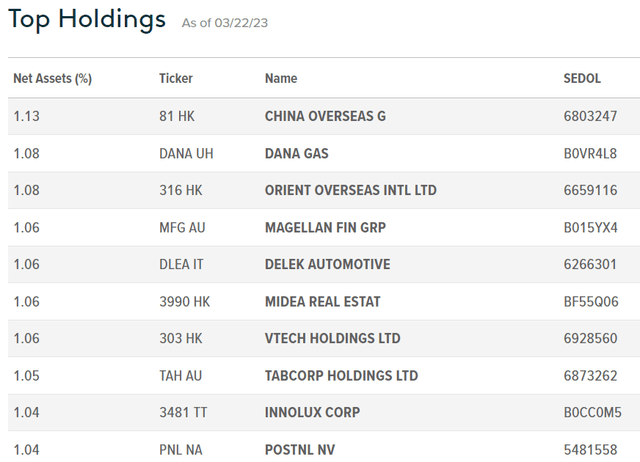Click the Net Assets (%) column header

coord(52,78)
